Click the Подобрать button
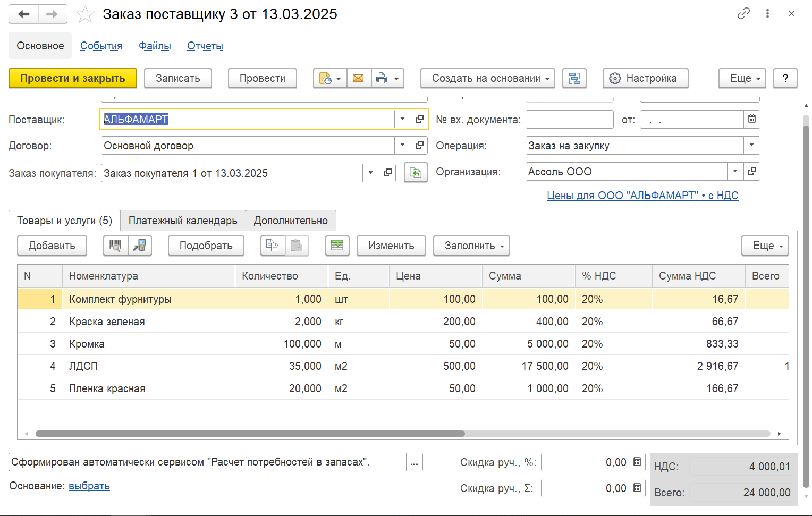812x516 pixels. click(206, 246)
